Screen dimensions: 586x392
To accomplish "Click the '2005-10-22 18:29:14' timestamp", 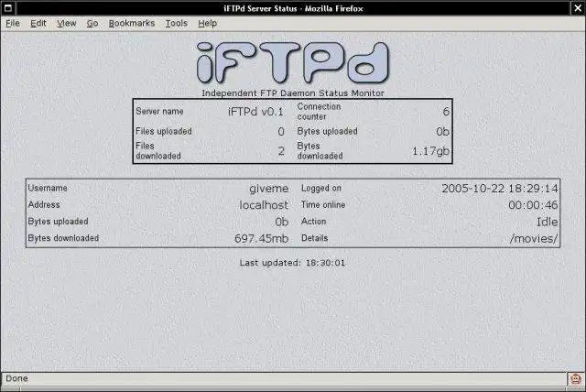I will 500,189.
